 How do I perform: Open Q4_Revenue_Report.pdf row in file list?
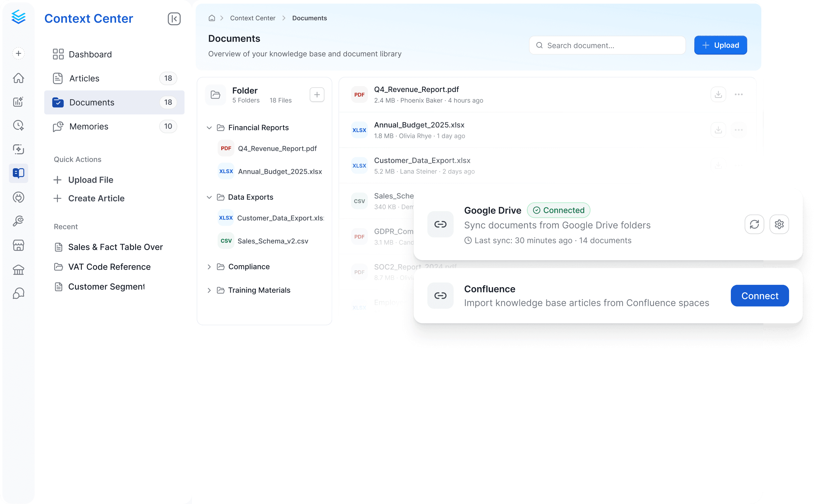(547, 95)
